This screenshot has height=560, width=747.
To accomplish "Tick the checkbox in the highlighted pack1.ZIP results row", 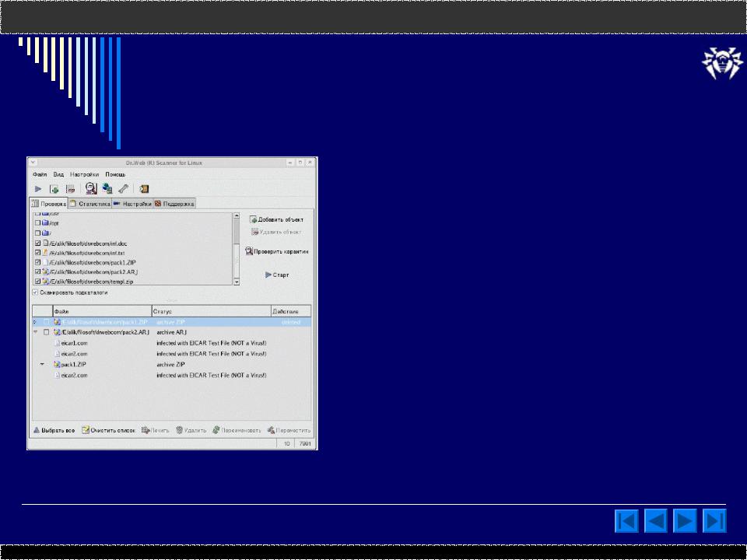I will tap(46, 322).
